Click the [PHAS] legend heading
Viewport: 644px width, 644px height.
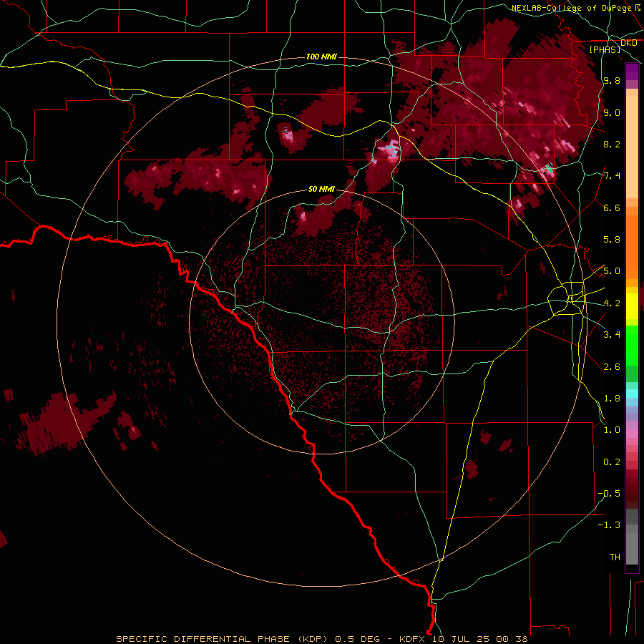coord(605,49)
